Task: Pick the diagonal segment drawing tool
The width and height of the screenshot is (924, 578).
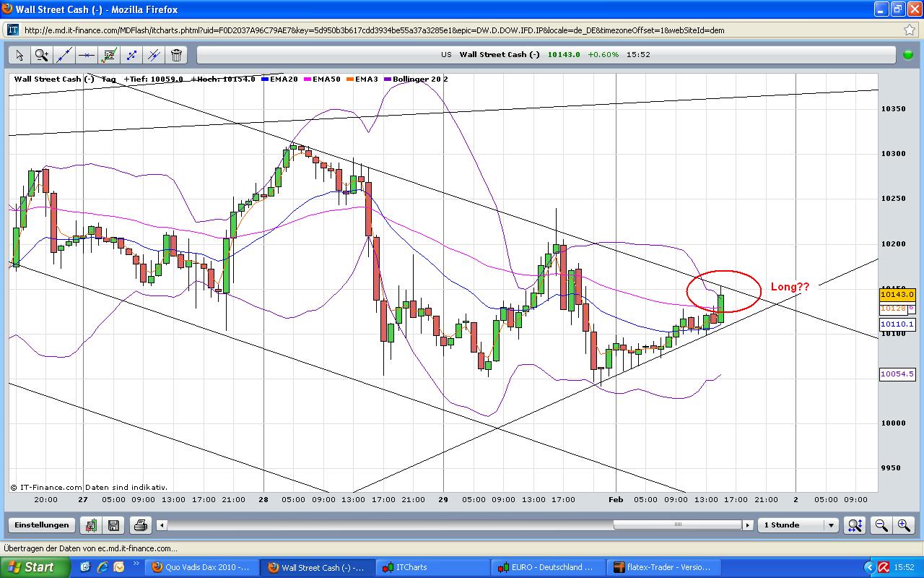Action: click(131, 55)
